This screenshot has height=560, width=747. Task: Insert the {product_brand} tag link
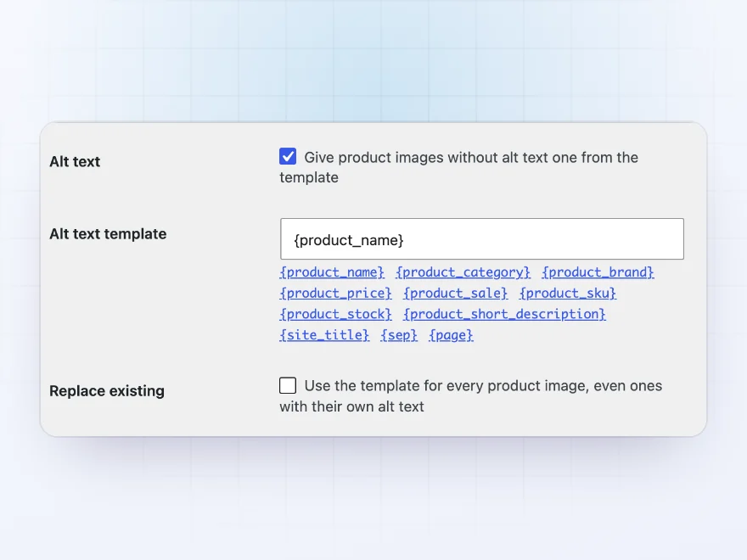click(x=598, y=272)
